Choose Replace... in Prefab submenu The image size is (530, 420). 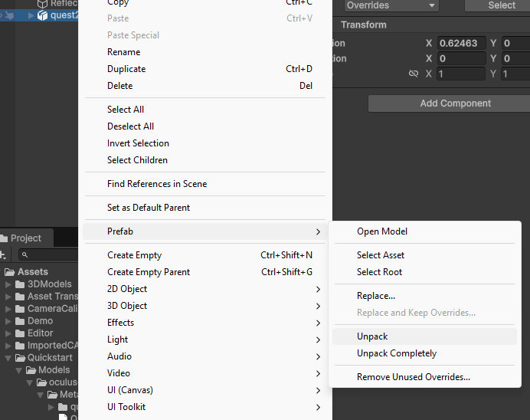(424, 296)
